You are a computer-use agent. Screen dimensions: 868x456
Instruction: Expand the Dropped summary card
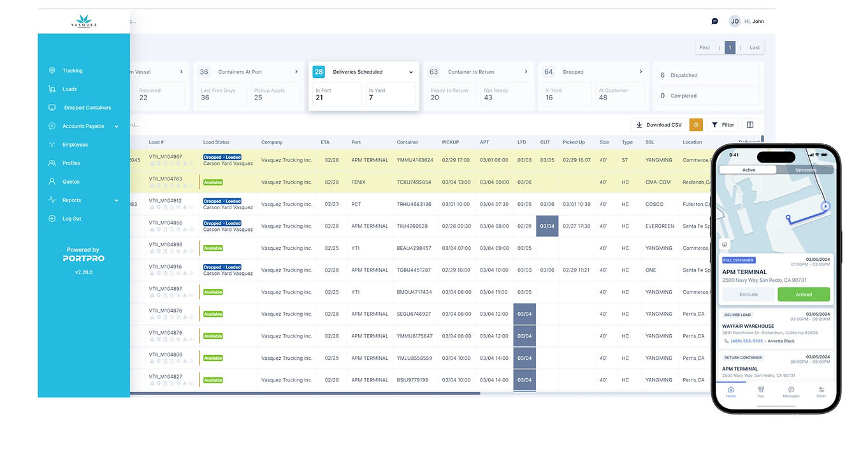coord(641,72)
